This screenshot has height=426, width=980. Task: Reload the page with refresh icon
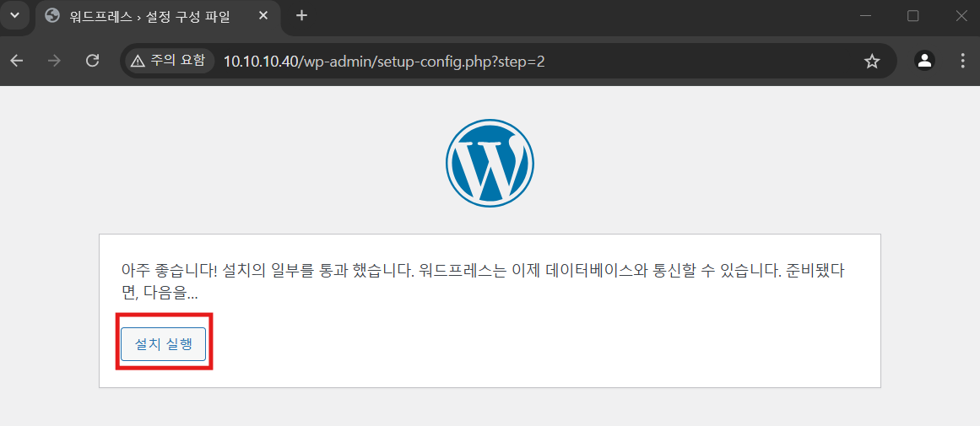93,61
